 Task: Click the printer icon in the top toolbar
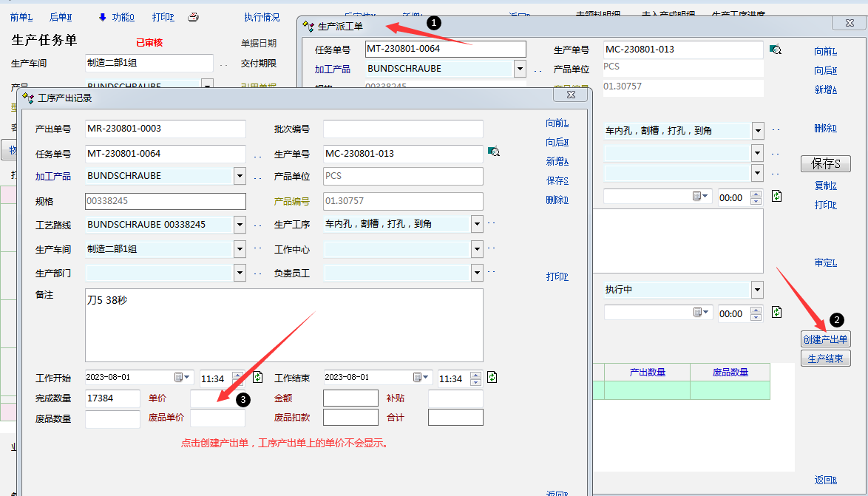point(193,17)
